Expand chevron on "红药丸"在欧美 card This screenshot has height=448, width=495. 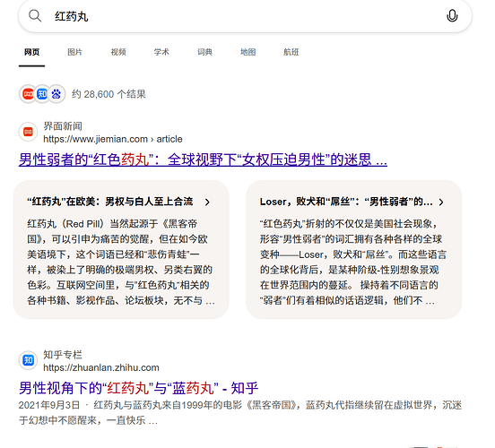point(207,202)
